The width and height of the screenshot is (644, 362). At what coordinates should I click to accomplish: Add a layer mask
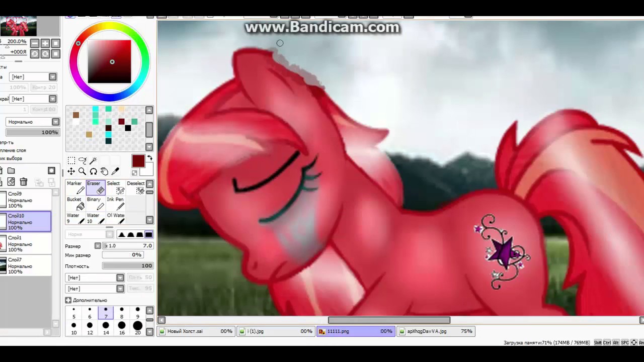51,171
